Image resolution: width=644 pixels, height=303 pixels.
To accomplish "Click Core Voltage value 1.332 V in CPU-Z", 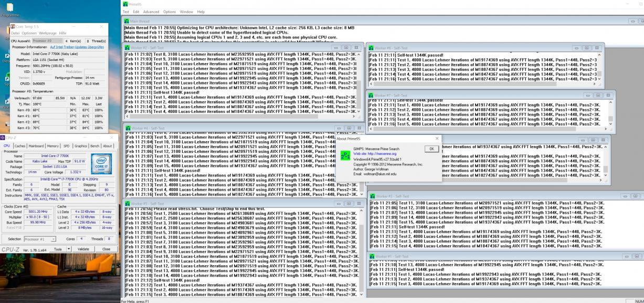I will coord(76,172).
